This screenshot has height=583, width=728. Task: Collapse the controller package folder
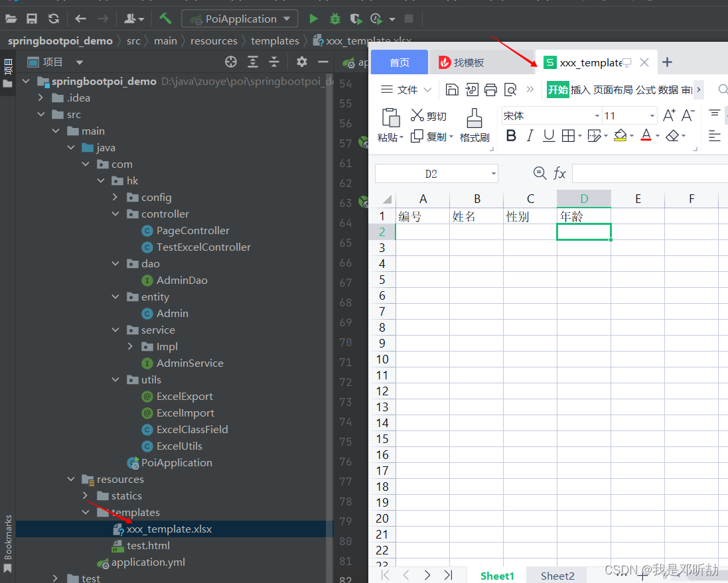115,214
